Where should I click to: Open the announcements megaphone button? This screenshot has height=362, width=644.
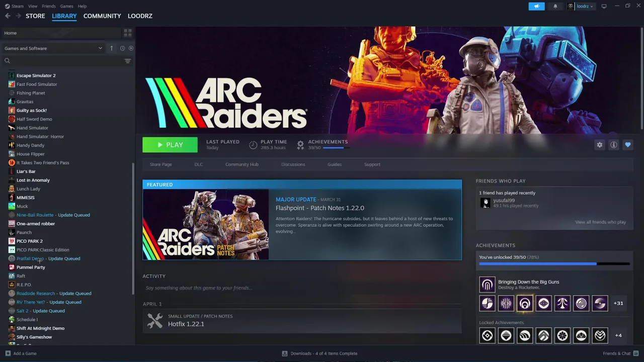(x=536, y=6)
